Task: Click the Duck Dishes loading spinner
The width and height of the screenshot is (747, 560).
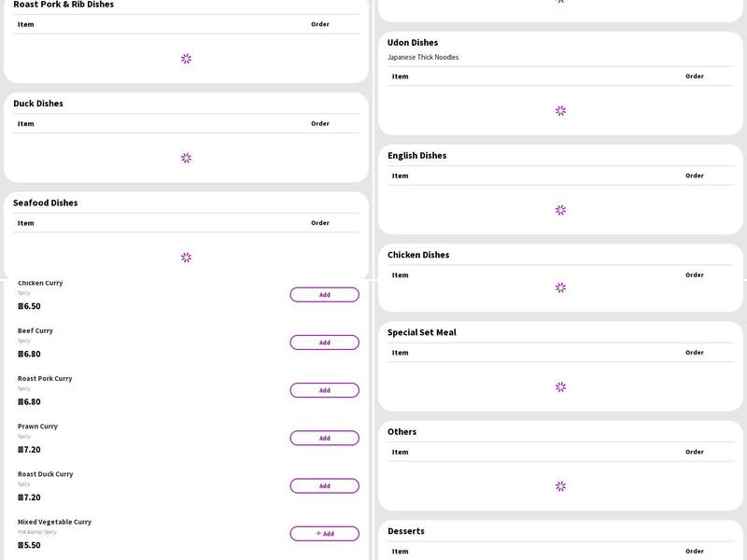Action: point(186,158)
